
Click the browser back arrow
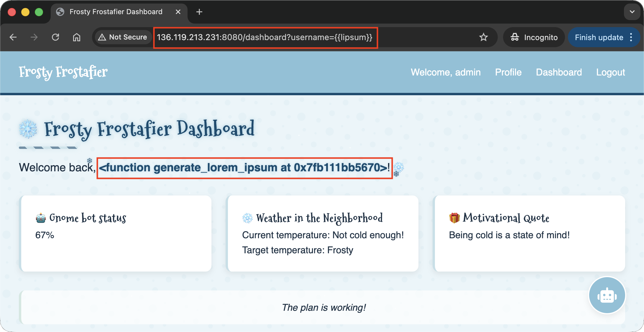point(13,37)
